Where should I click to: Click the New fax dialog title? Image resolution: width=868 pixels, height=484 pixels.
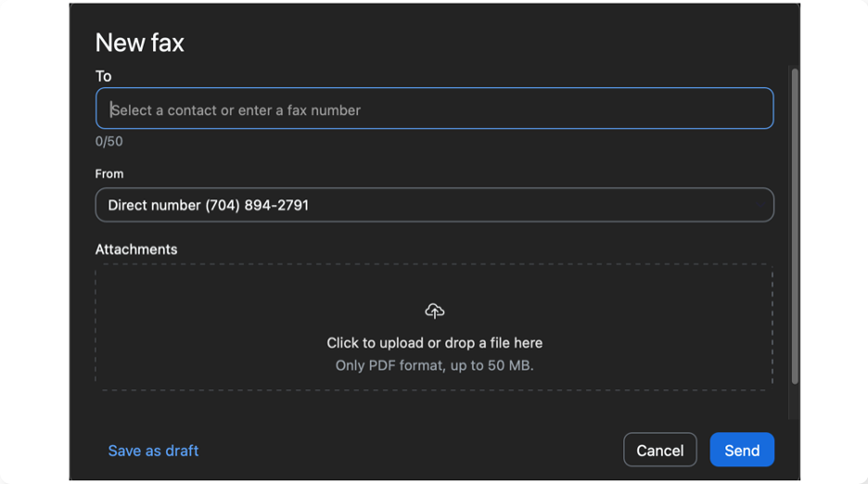coord(140,43)
